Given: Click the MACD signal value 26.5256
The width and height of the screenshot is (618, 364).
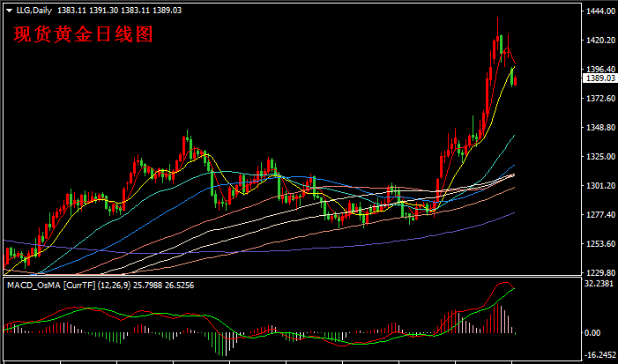Looking at the screenshot, I should coord(178,286).
